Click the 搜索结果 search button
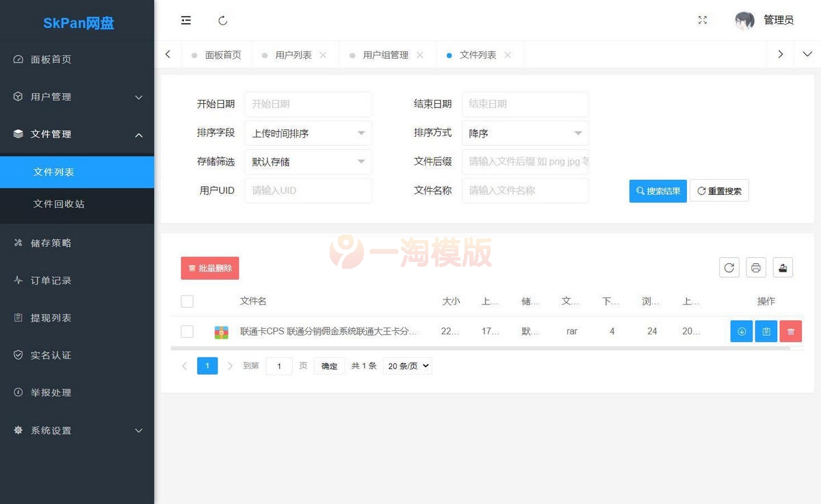This screenshot has height=504, width=821. click(657, 191)
